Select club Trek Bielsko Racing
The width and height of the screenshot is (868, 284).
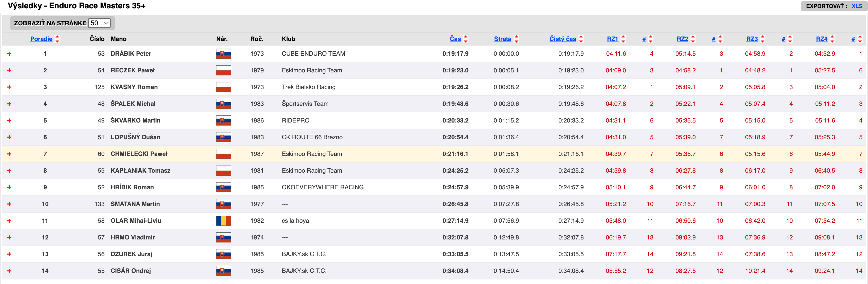309,87
